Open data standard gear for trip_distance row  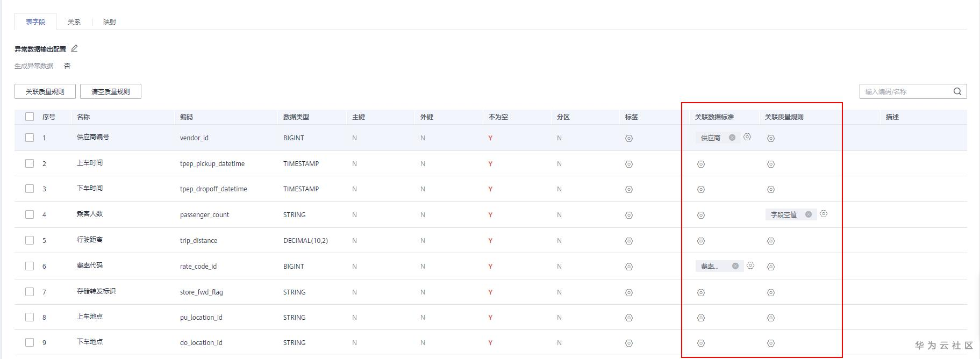click(x=701, y=241)
